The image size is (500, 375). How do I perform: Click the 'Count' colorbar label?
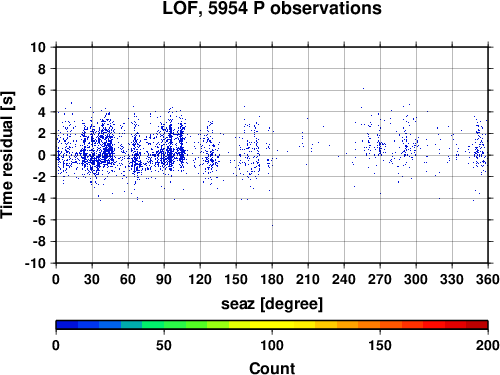272,368
